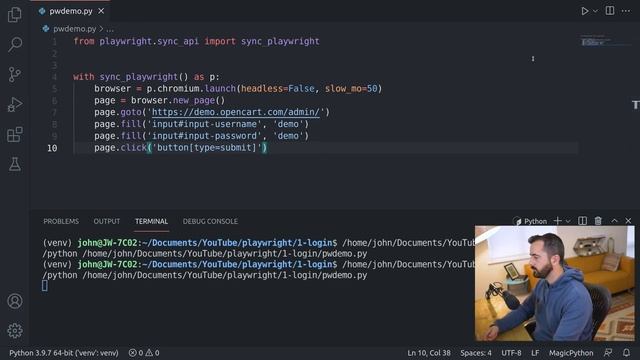Split the terminal pane
640x360 pixels.
pyautogui.click(x=582, y=221)
